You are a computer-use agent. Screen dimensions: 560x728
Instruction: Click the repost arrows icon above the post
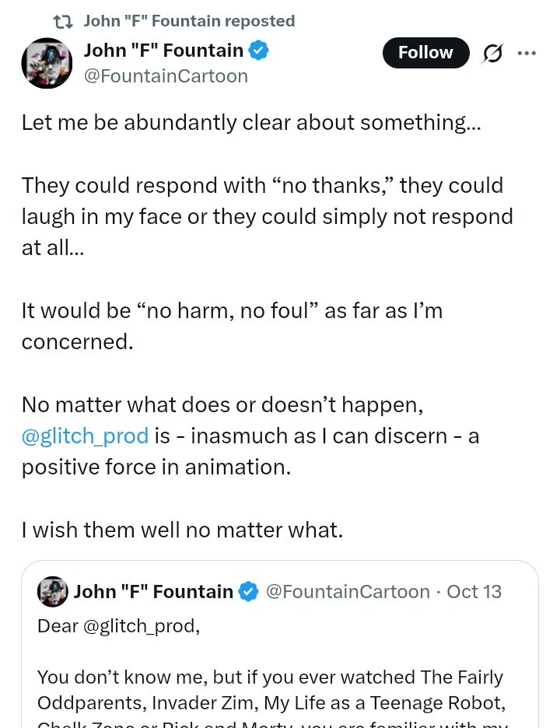(x=62, y=21)
